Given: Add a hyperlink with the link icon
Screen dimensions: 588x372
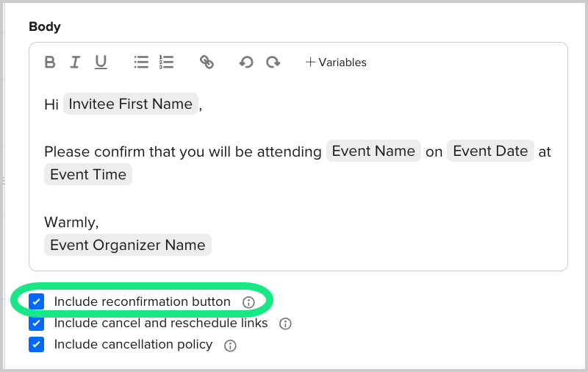Looking at the screenshot, I should [207, 62].
